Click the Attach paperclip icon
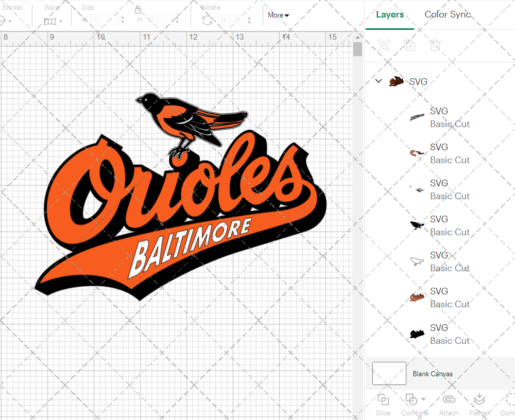This screenshot has height=420, width=515. (449, 400)
